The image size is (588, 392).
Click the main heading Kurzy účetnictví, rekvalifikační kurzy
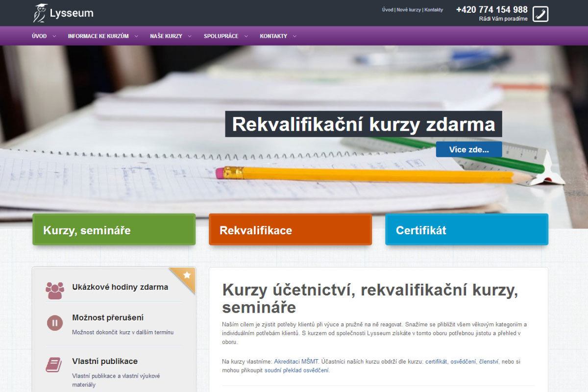(370, 298)
